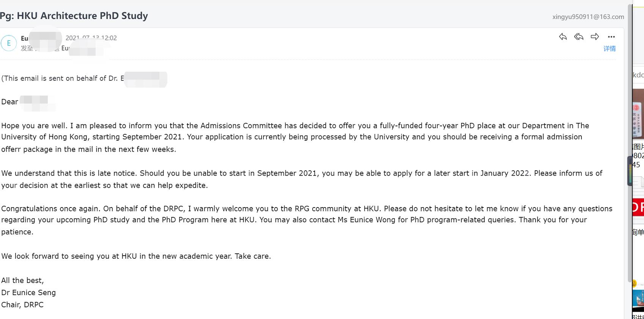Screen dimensions: 644x319
Task: Open the three-dots more actions menu
Action: 611,37
